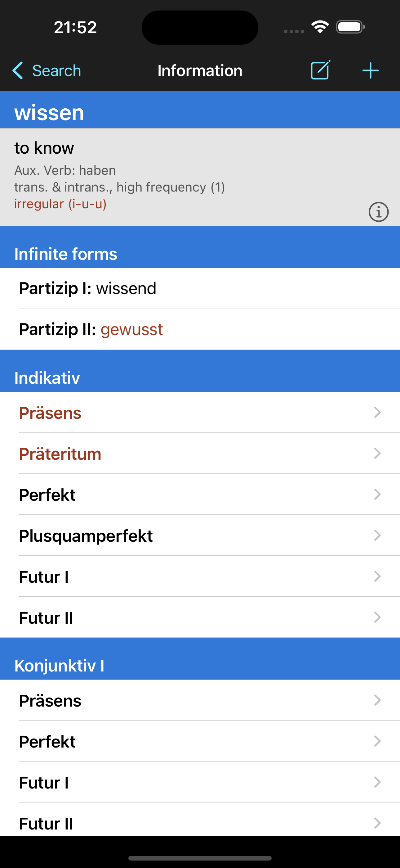
Task: Open Konjunktiv I Präsens row
Action: coord(200,700)
